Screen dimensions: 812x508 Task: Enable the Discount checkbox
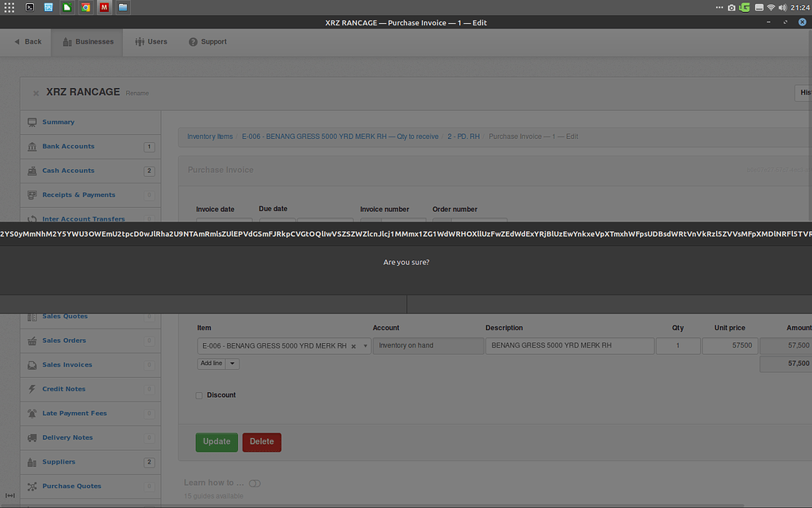tap(199, 394)
